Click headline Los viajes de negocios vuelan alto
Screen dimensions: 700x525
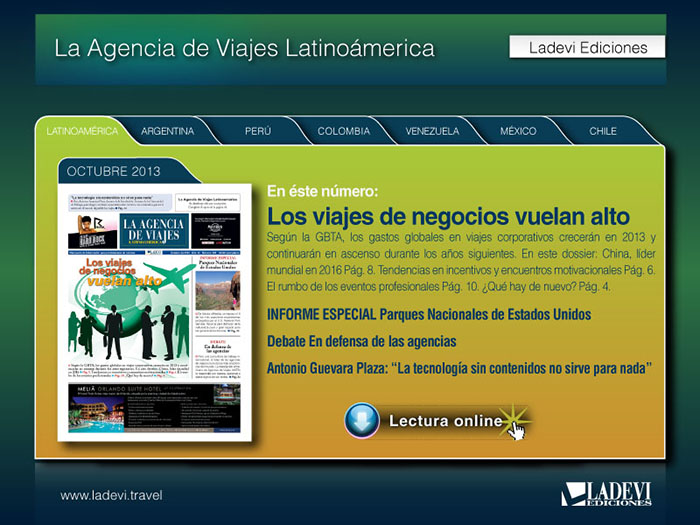tap(448, 217)
